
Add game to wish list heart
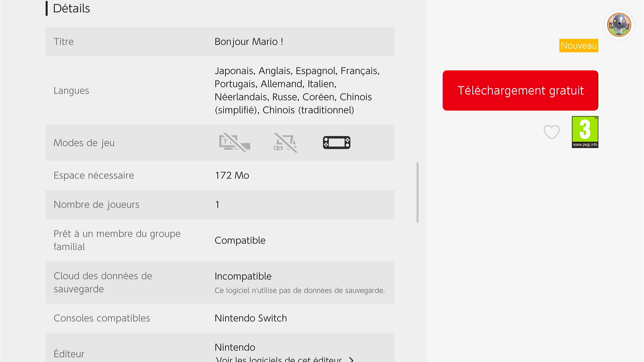pos(551,132)
